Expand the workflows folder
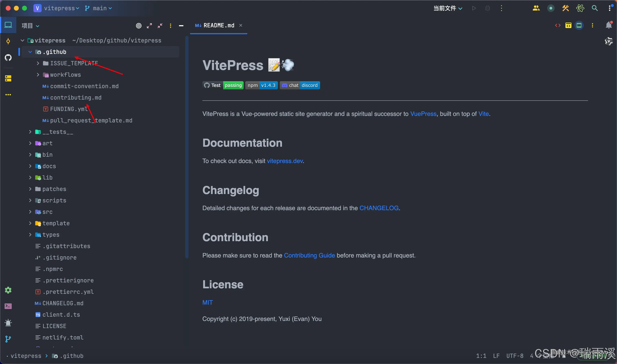The image size is (617, 364). click(x=38, y=74)
